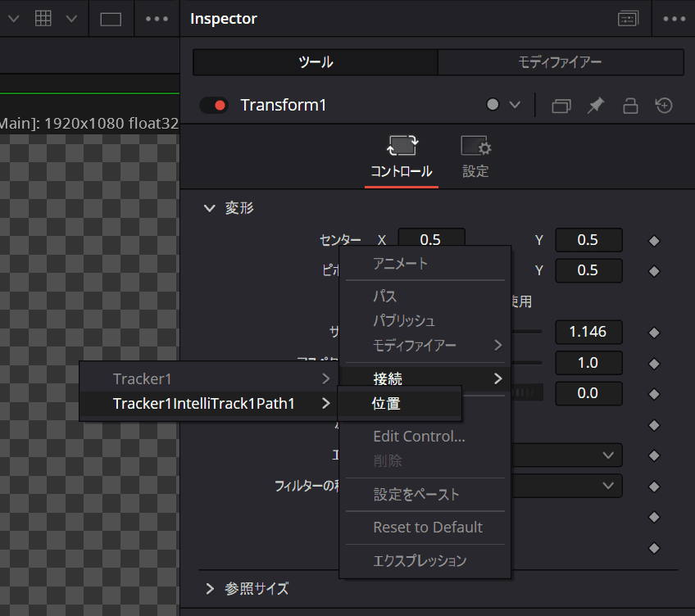Click the Transform1 node name
The width and height of the screenshot is (695, 616).
(284, 105)
